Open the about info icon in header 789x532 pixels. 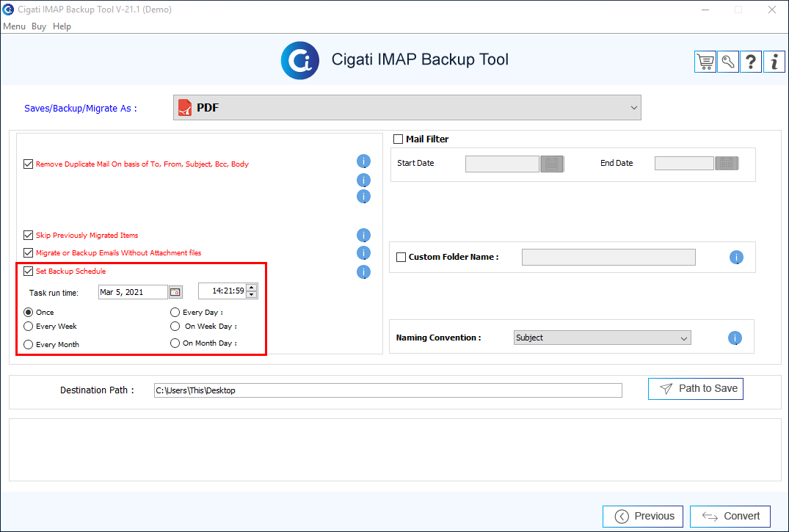pos(774,62)
